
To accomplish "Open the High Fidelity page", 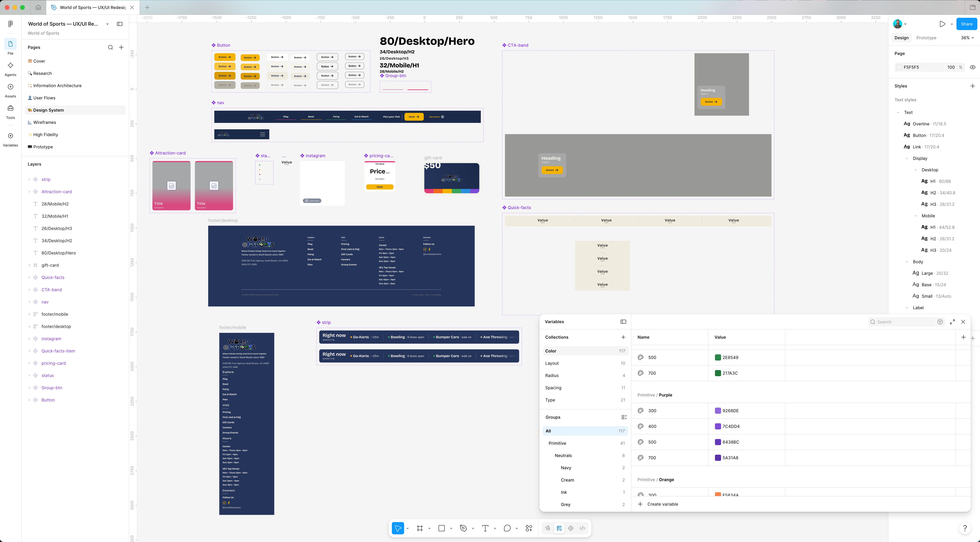I will [x=46, y=135].
